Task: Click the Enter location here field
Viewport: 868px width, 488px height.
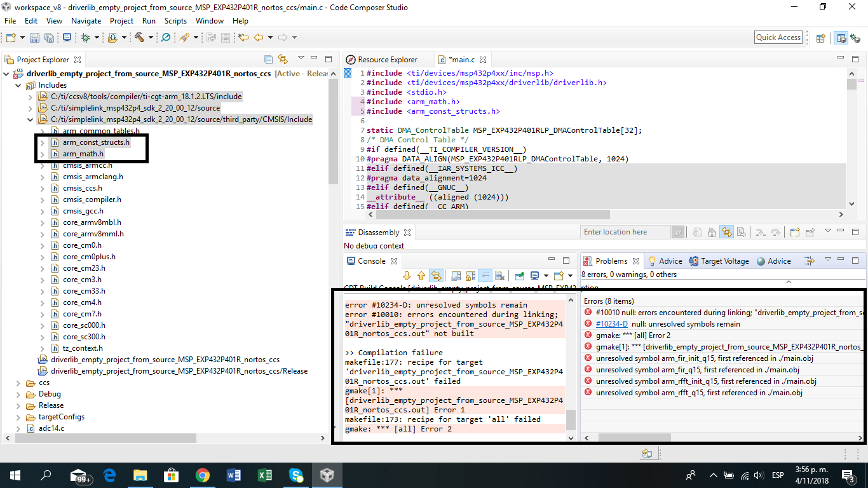Action: point(626,232)
